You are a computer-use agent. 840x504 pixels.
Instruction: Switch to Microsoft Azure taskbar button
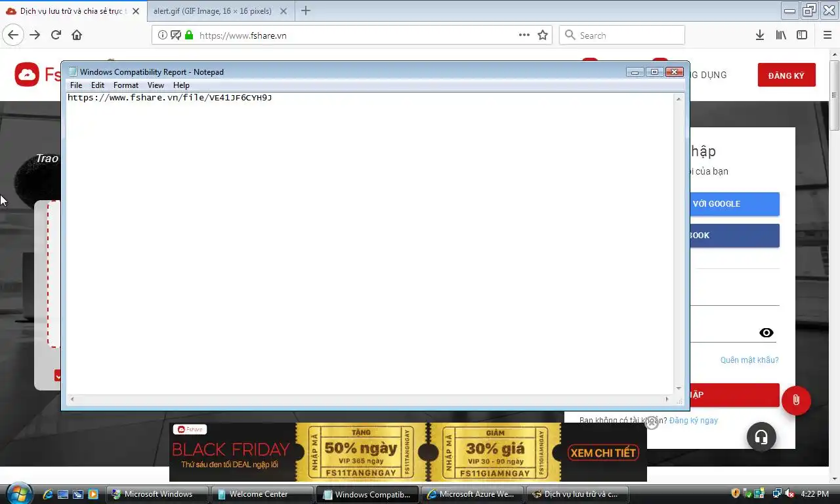click(x=472, y=494)
